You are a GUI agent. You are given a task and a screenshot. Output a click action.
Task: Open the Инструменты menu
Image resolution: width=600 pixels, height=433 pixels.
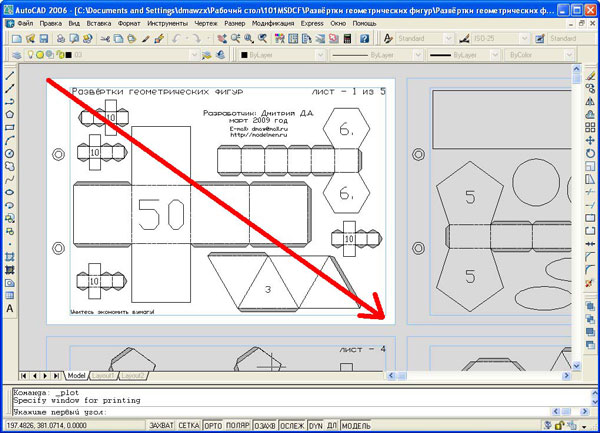coord(168,23)
